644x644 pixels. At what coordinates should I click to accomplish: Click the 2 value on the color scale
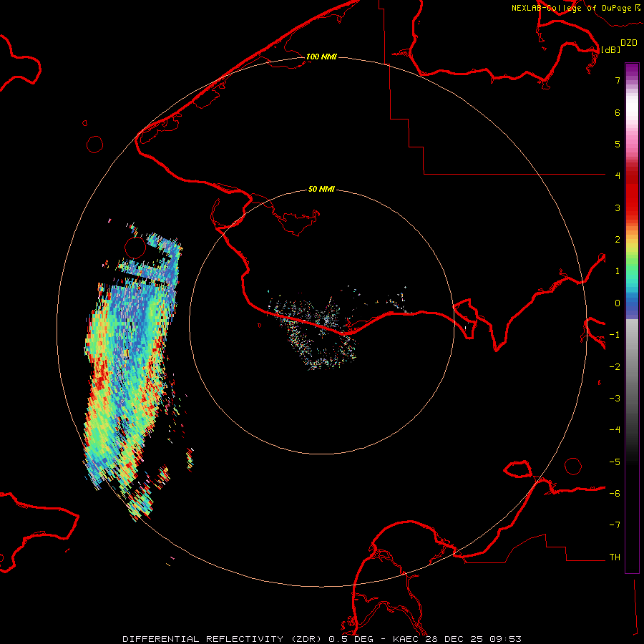coord(618,240)
